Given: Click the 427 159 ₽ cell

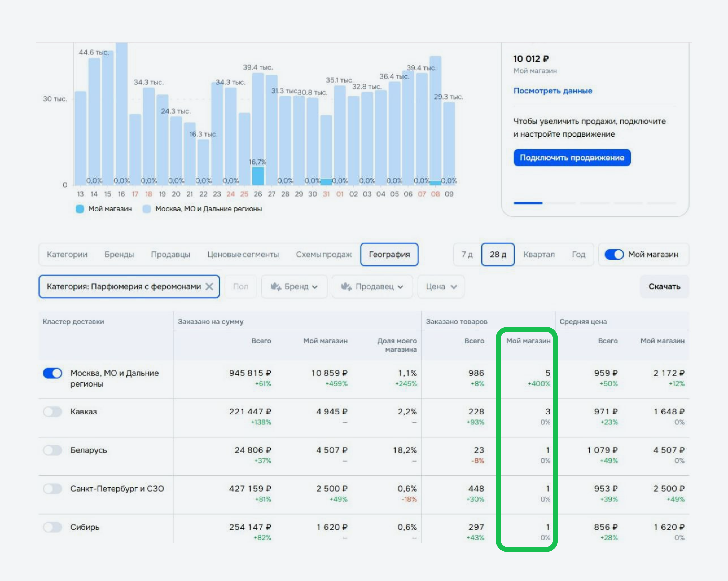Looking at the screenshot, I should tap(250, 488).
